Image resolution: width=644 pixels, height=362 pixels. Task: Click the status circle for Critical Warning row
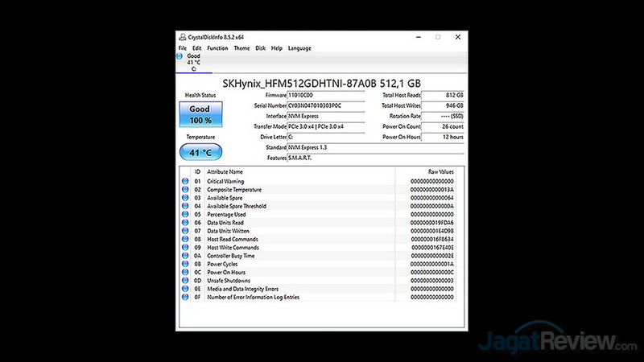point(185,181)
